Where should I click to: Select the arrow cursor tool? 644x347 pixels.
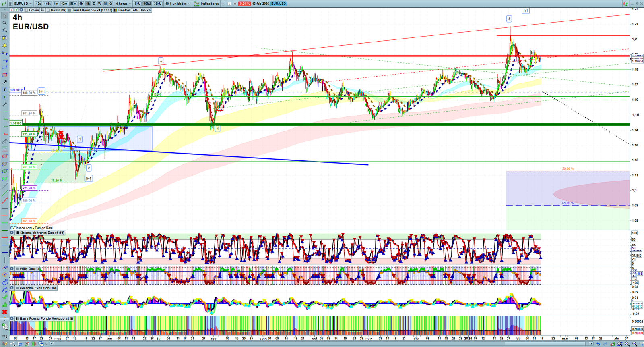tap(4, 16)
